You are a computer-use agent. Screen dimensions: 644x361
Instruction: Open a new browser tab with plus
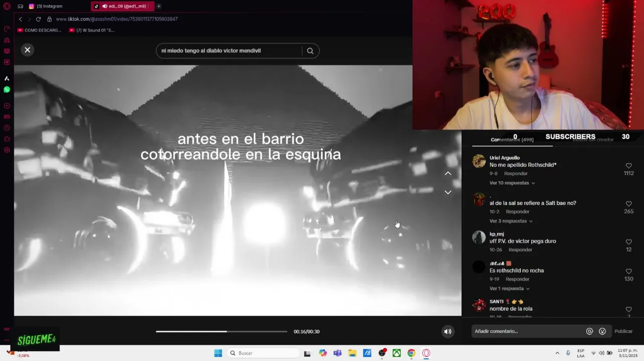159,6
